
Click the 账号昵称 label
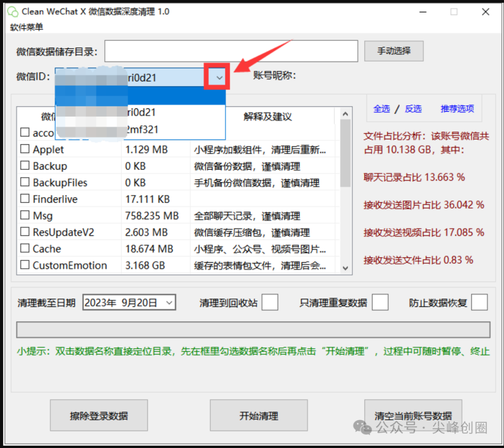(274, 75)
